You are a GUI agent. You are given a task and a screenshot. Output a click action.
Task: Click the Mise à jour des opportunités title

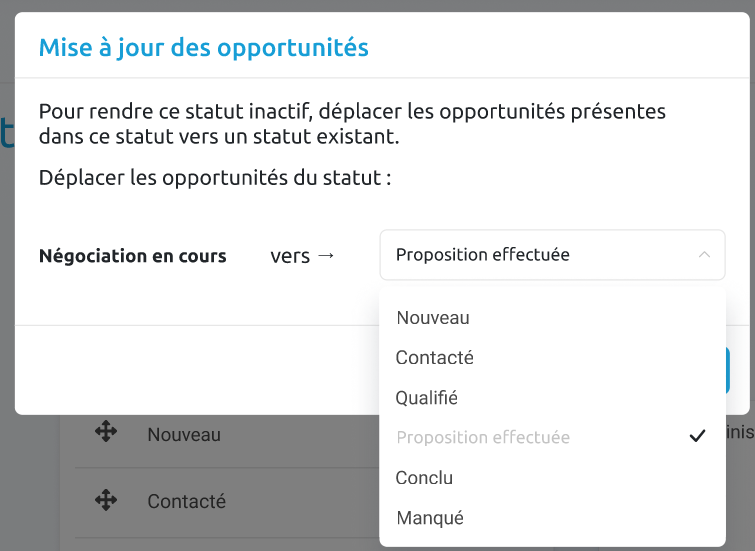coord(204,47)
